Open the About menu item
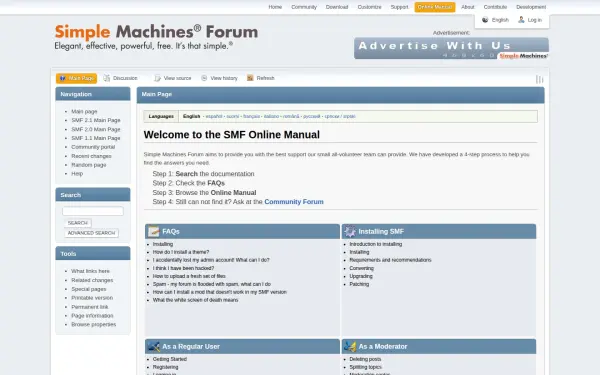 pyautogui.click(x=467, y=7)
